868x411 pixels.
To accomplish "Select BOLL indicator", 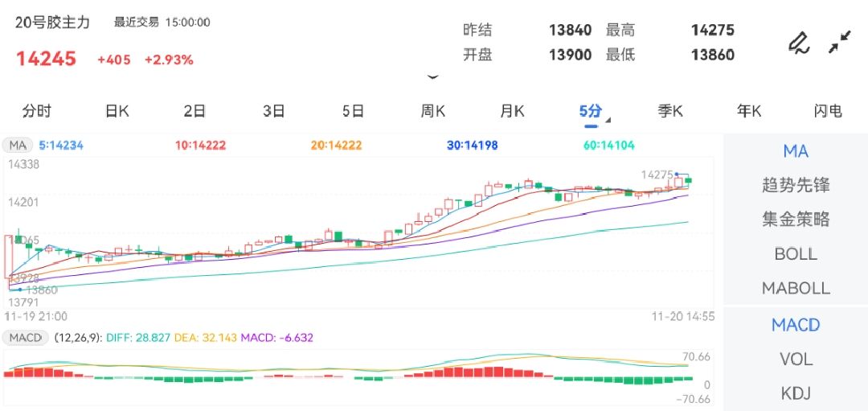I will coord(796,254).
